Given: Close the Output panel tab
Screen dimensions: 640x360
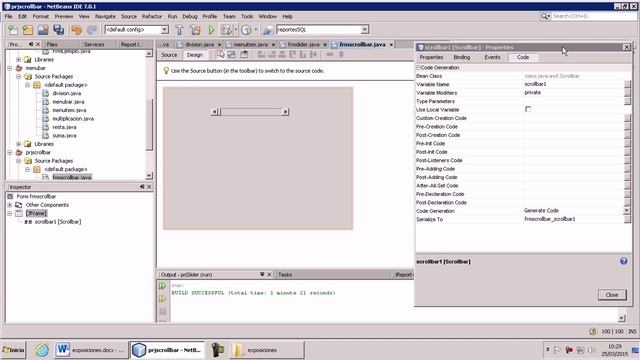Looking at the screenshot, I should click(269, 275).
